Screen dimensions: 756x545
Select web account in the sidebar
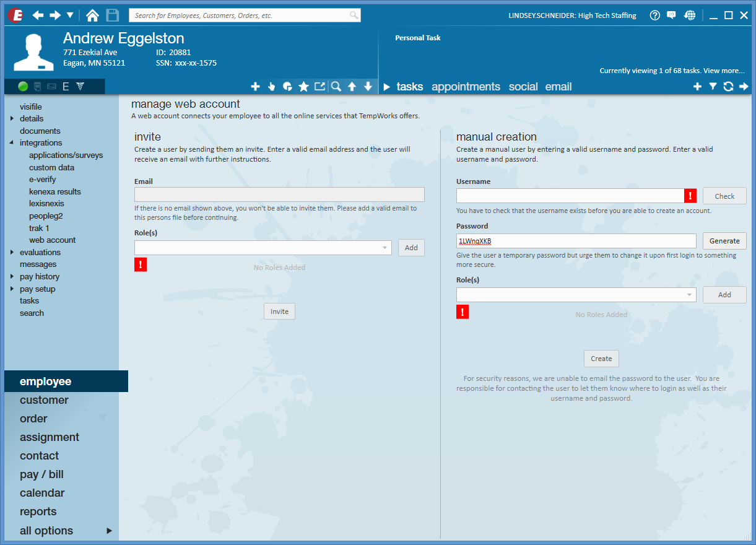53,240
